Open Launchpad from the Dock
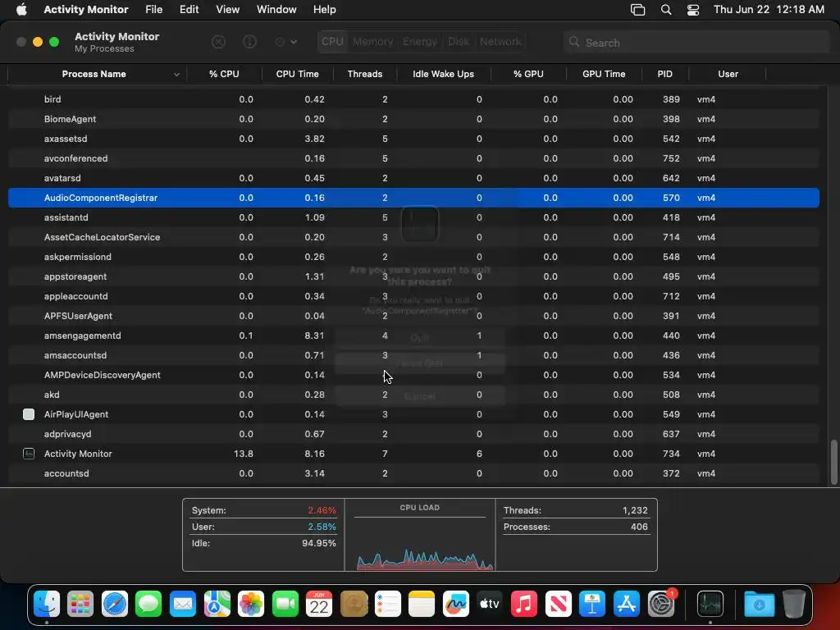Viewport: 840px width, 630px height. pyautogui.click(x=80, y=605)
